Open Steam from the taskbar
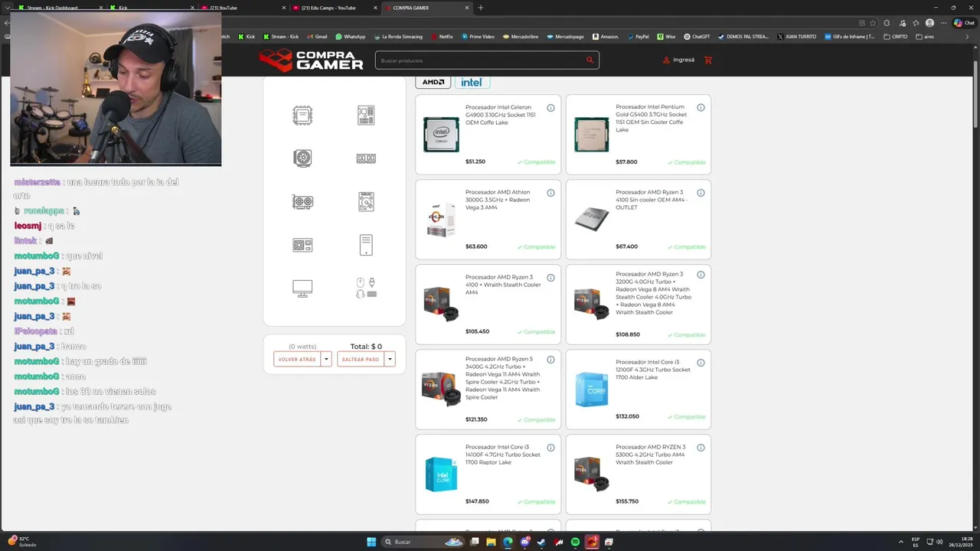 tap(542, 542)
